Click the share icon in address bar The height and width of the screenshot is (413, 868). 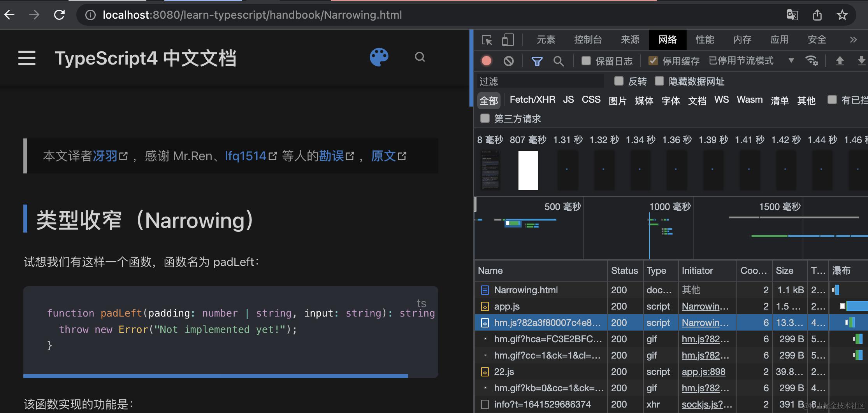coord(817,15)
